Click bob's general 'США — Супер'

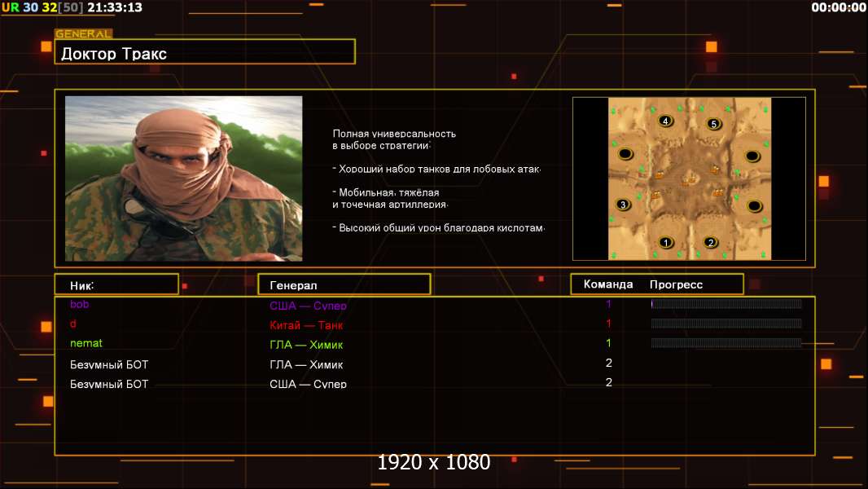308,305
